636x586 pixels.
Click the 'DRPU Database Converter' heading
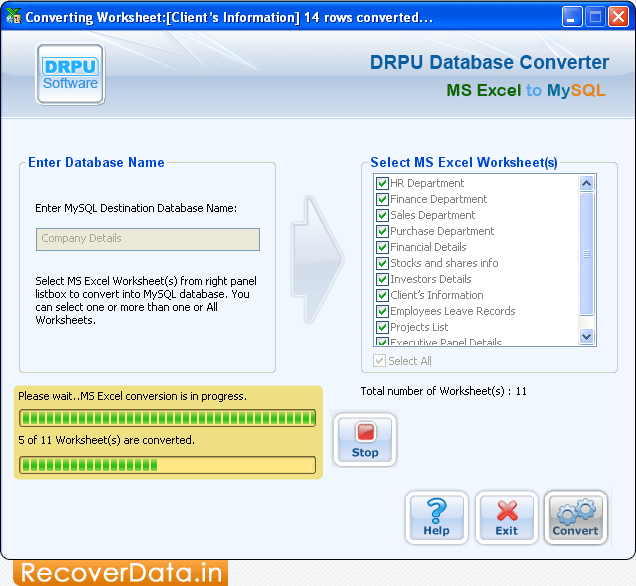click(x=489, y=62)
